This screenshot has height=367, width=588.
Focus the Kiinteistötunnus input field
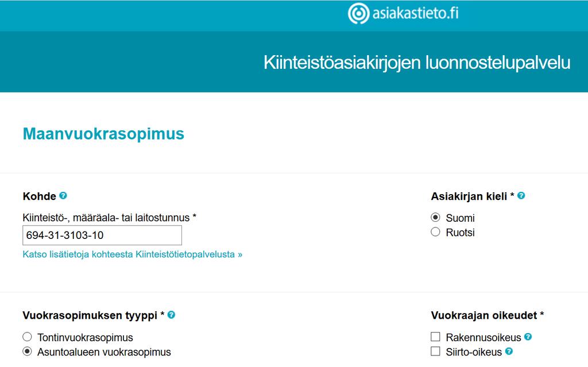tap(102, 235)
